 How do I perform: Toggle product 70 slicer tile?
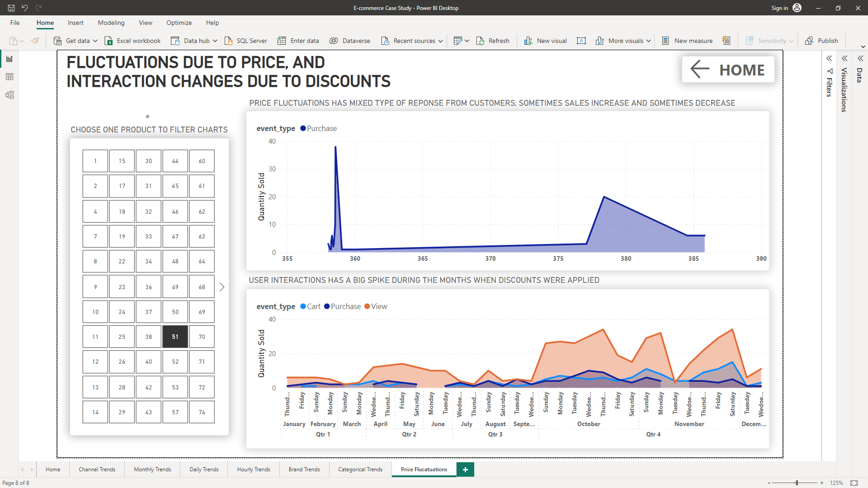(x=202, y=337)
